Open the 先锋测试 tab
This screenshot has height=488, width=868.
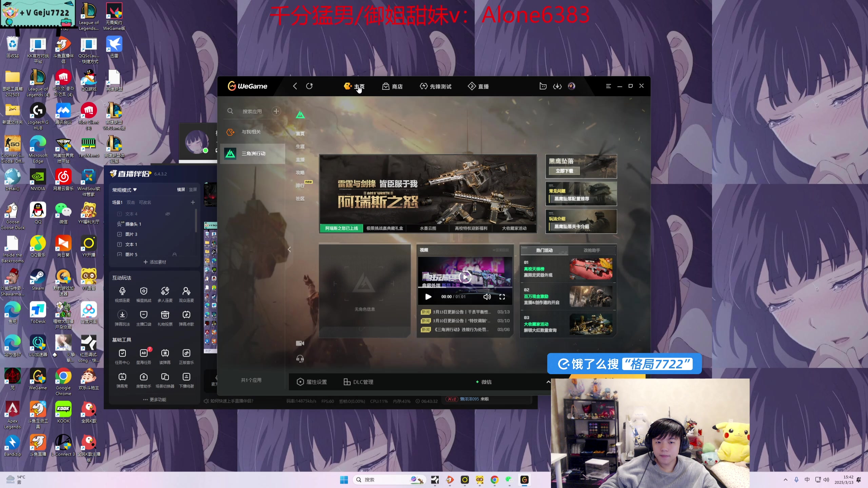coord(436,86)
